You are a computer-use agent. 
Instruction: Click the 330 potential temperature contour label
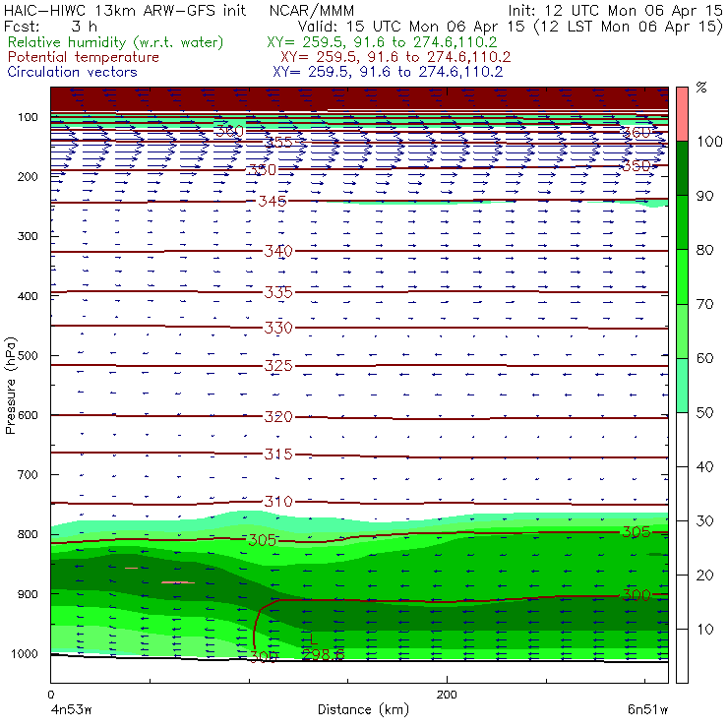pyautogui.click(x=278, y=328)
